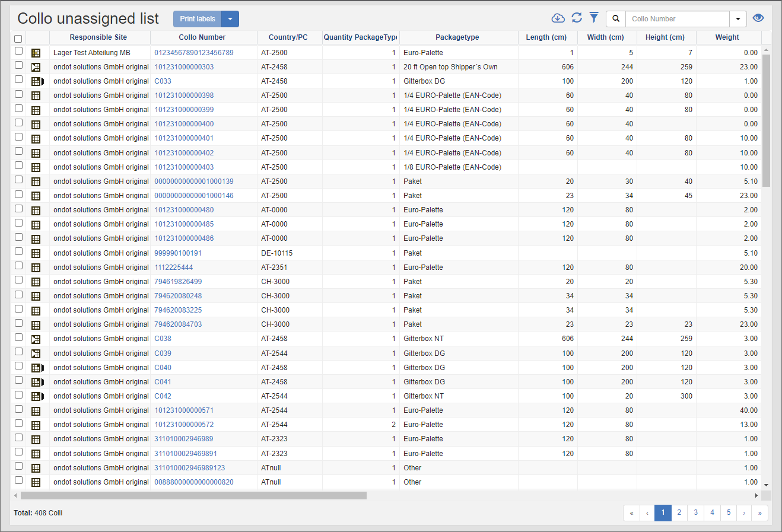The width and height of the screenshot is (782, 532).
Task: Check the box for collo 1112225444
Action: [18, 266]
